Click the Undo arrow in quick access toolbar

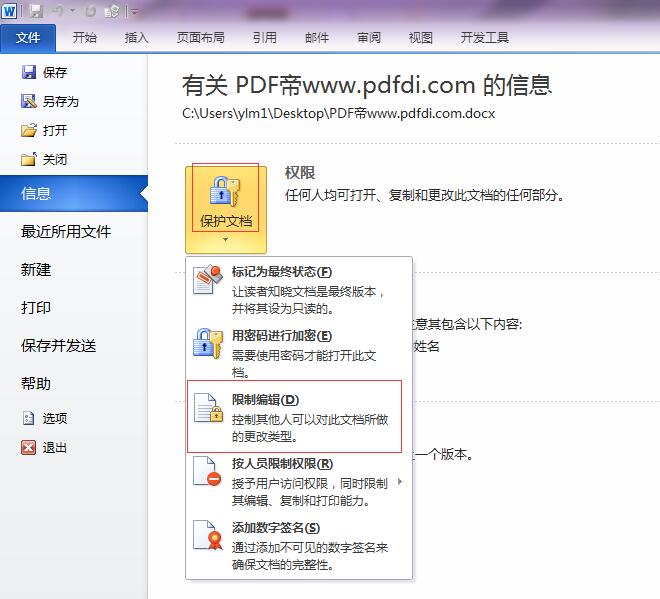click(58, 11)
